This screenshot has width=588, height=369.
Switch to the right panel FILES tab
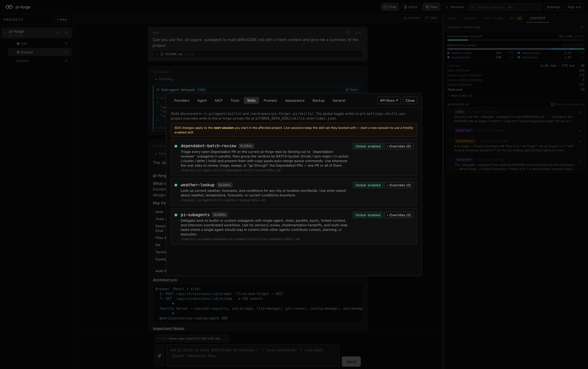coord(452,18)
